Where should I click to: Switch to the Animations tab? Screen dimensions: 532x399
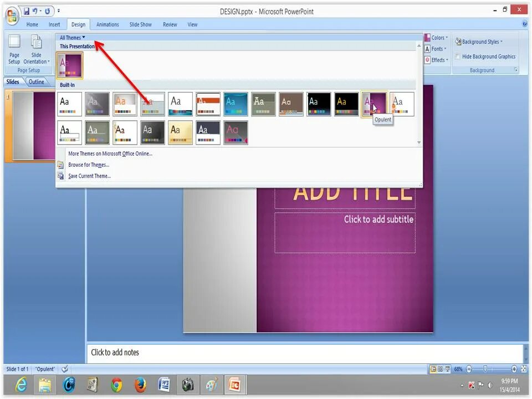pos(108,24)
